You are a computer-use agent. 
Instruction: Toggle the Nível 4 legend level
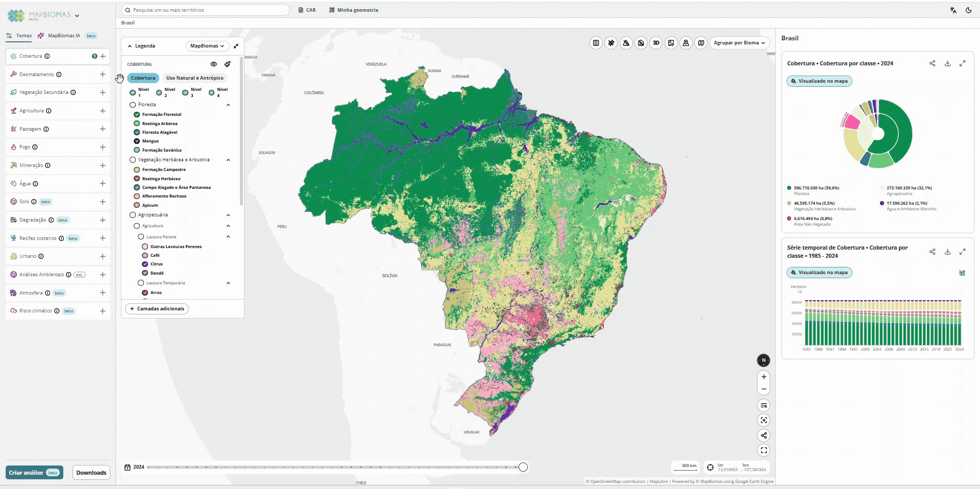pos(211,93)
